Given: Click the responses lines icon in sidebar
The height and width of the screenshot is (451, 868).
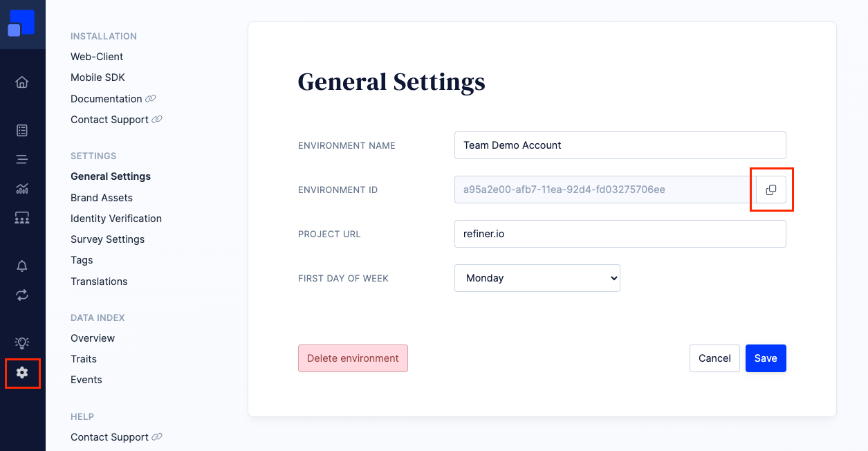Looking at the screenshot, I should point(22,159).
